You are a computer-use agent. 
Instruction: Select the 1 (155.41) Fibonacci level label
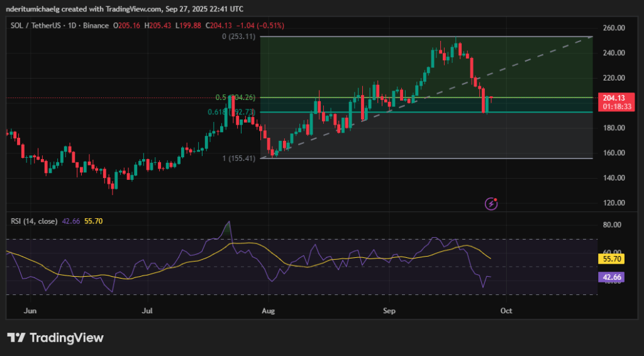[239, 159]
